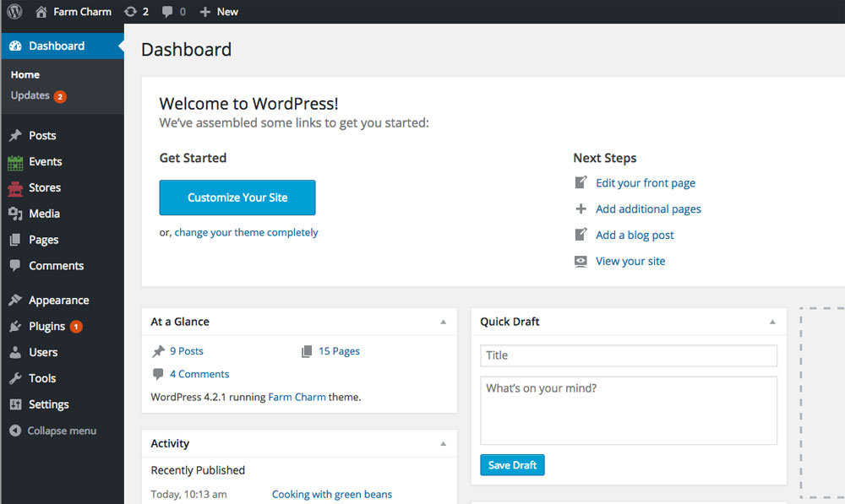Click plus icon beside Add additional pages

point(581,209)
